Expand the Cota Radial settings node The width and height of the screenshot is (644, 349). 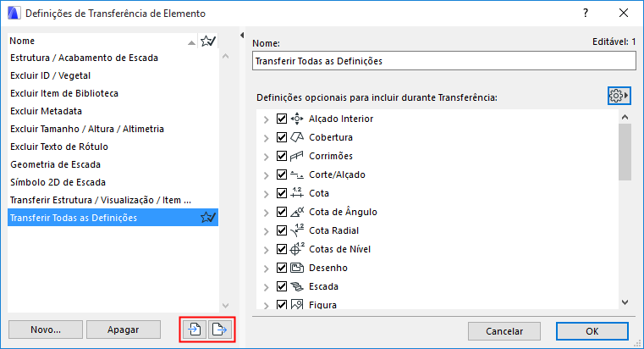pyautogui.click(x=266, y=230)
